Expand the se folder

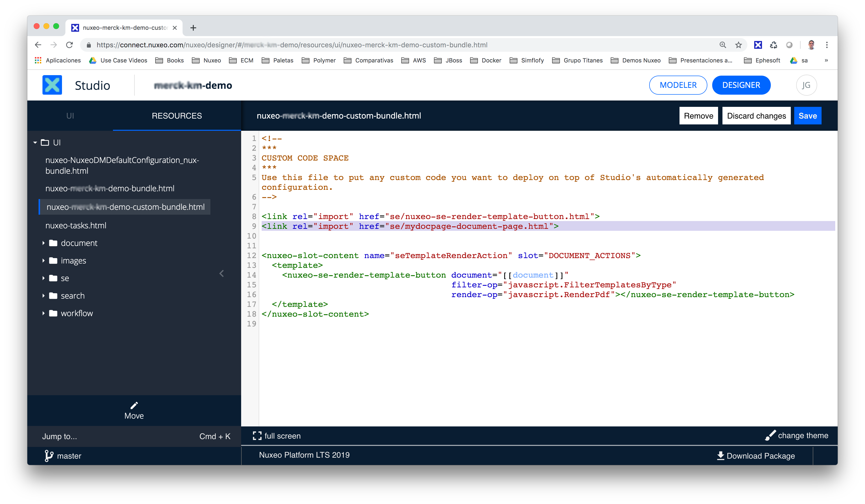coord(44,278)
